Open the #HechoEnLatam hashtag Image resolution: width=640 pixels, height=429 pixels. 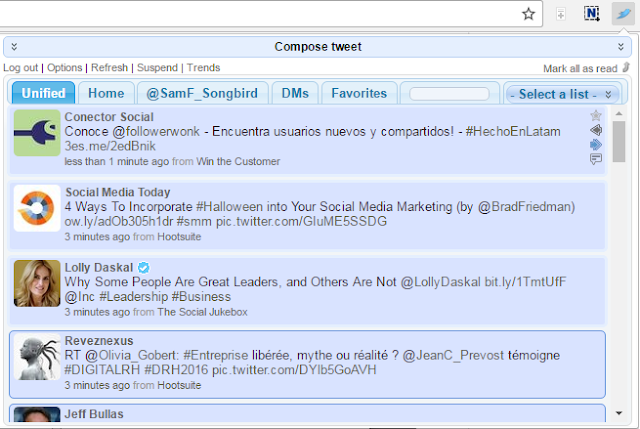pos(513,131)
